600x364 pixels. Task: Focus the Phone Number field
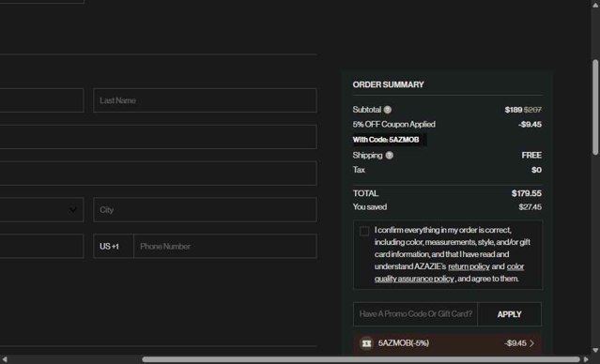coord(225,246)
